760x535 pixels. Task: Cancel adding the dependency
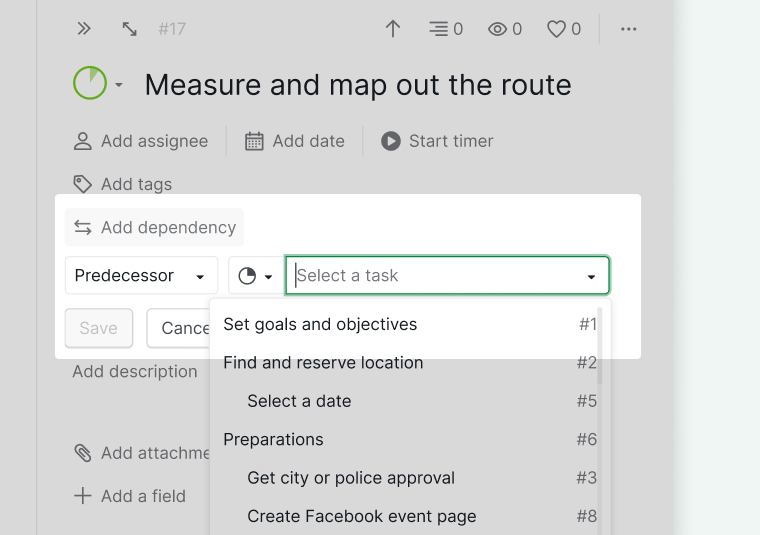179,328
